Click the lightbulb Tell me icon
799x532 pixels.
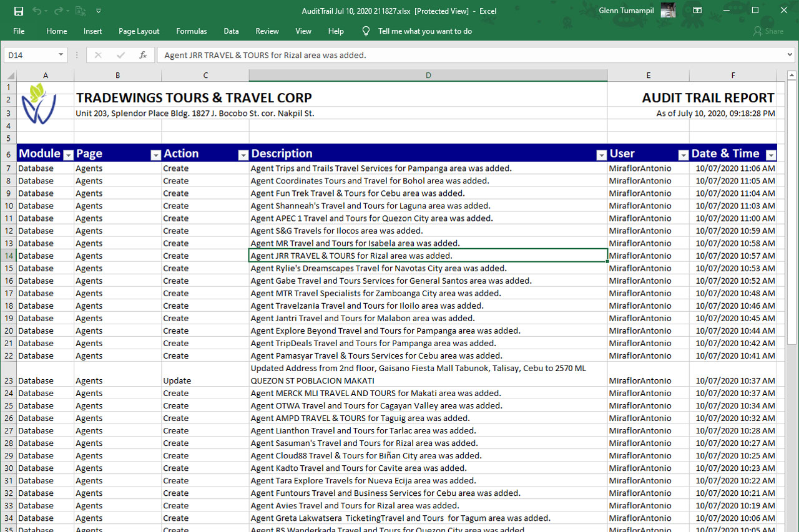click(x=366, y=31)
